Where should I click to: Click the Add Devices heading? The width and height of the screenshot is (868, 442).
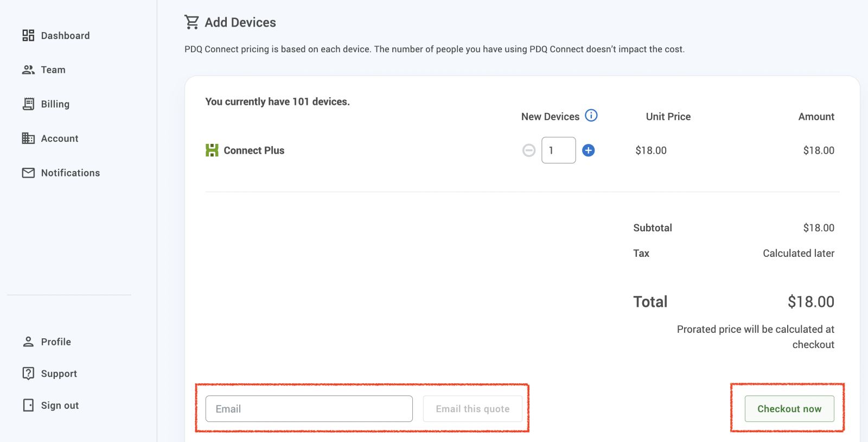click(240, 22)
